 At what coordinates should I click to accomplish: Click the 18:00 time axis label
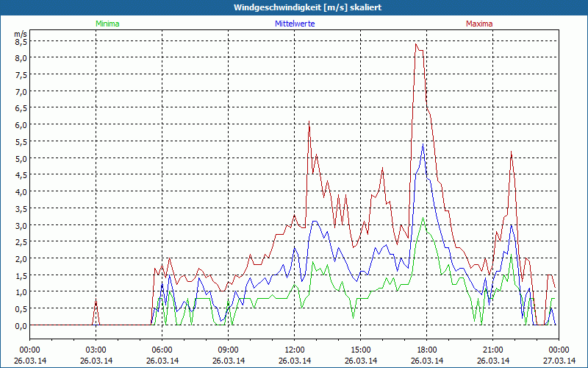426,350
